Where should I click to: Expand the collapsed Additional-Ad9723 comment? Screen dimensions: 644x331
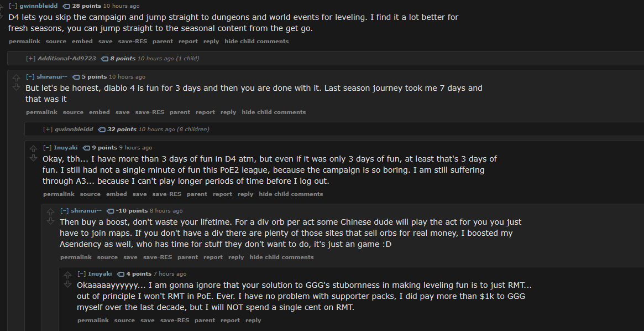coord(30,58)
